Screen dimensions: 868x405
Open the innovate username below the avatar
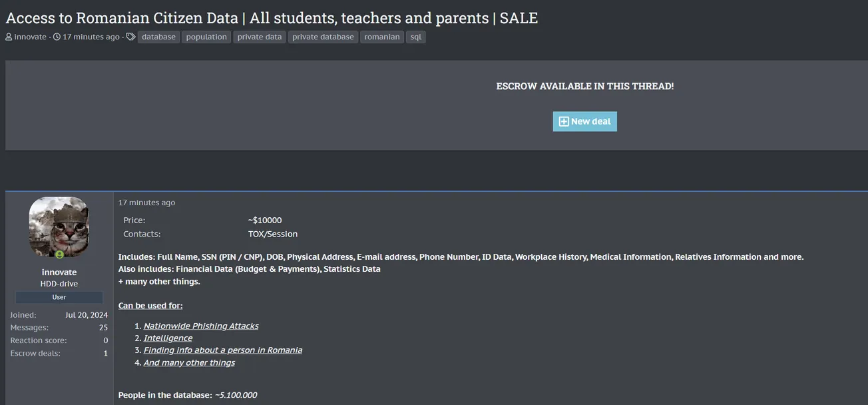59,272
